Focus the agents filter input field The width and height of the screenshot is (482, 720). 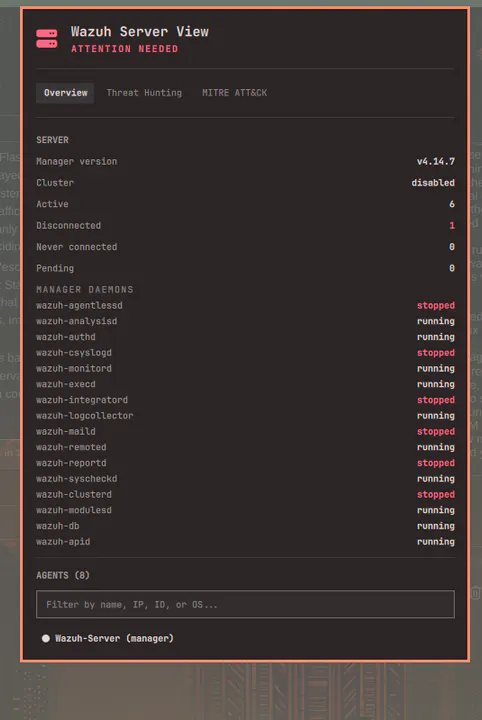(x=245, y=604)
